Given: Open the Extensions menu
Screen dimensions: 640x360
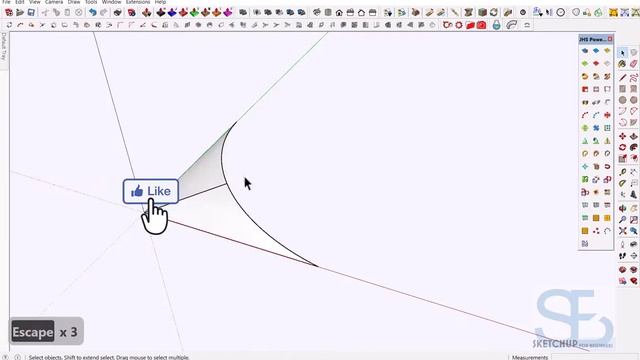Looking at the screenshot, I should 138,2.
